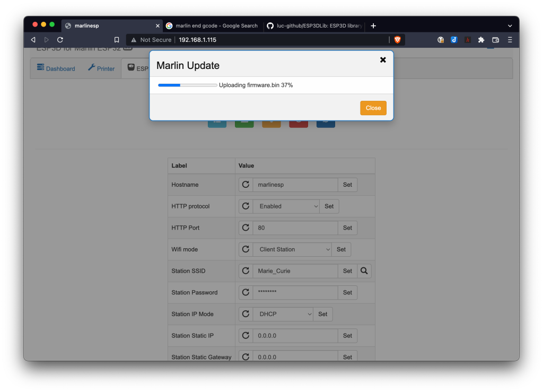Open the Dashboard tab
This screenshot has width=543, height=392.
click(x=56, y=68)
